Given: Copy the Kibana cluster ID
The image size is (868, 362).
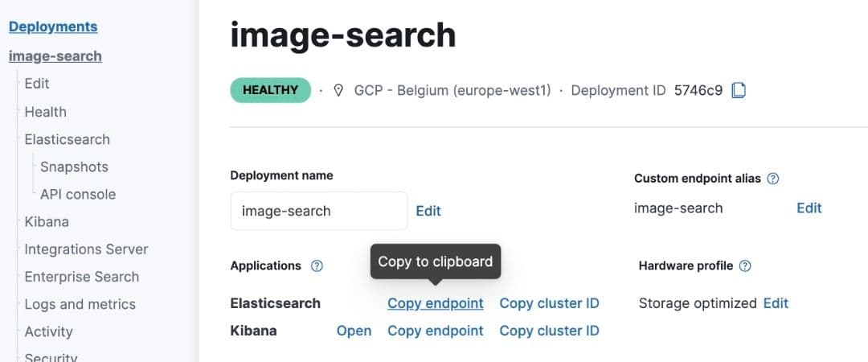Looking at the screenshot, I should (x=549, y=331).
